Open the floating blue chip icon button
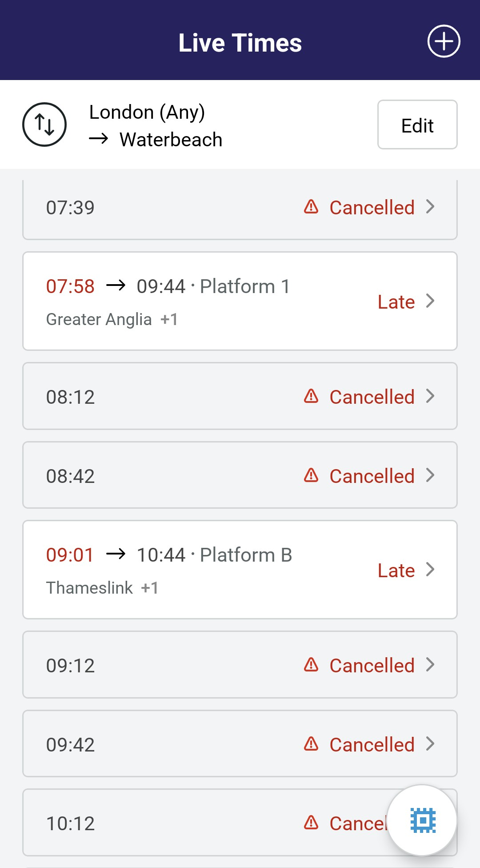Screen dimensions: 480x868 tap(422, 820)
